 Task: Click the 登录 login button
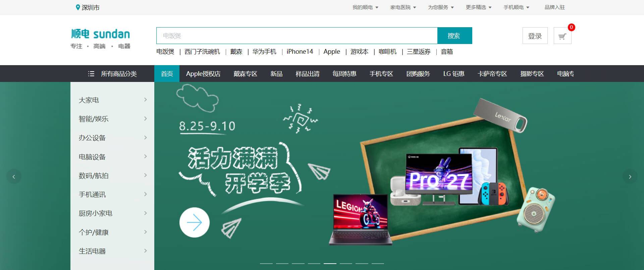pos(535,36)
